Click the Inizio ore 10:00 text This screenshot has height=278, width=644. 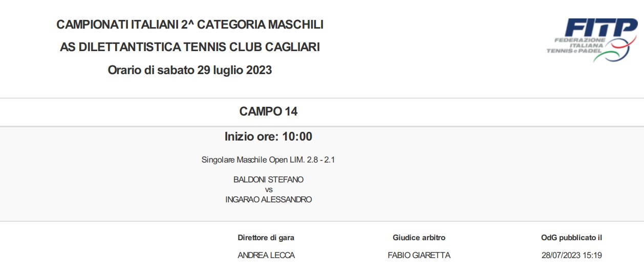(268, 136)
